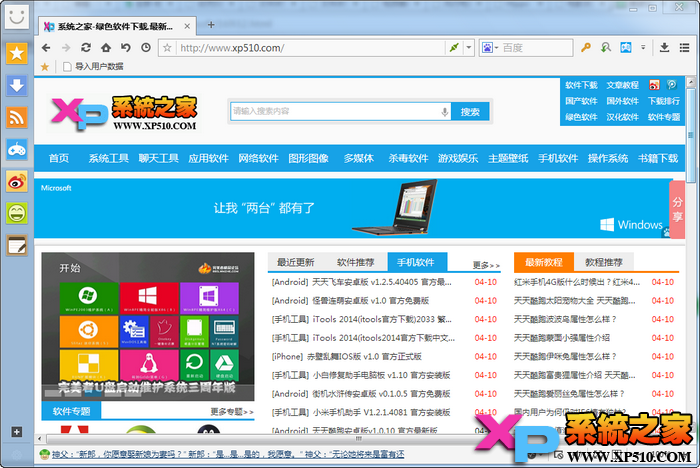Screen dimensions: 700x468
Task: Close the 系统之家 tab
Action: (x=187, y=26)
